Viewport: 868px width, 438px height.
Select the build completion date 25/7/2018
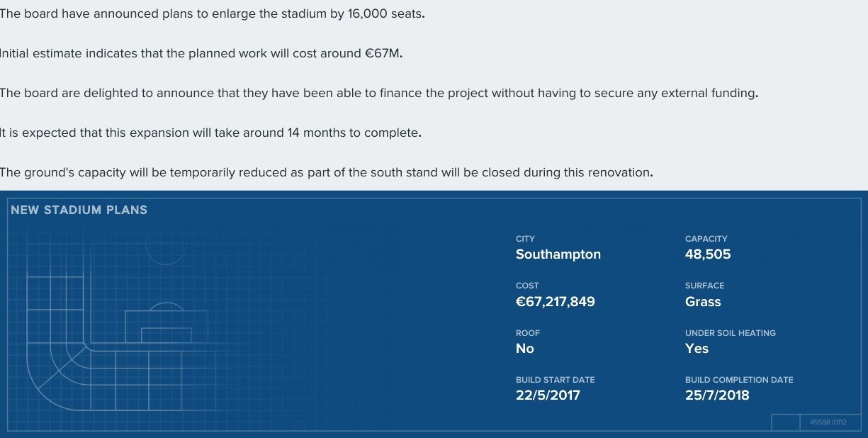coord(717,395)
